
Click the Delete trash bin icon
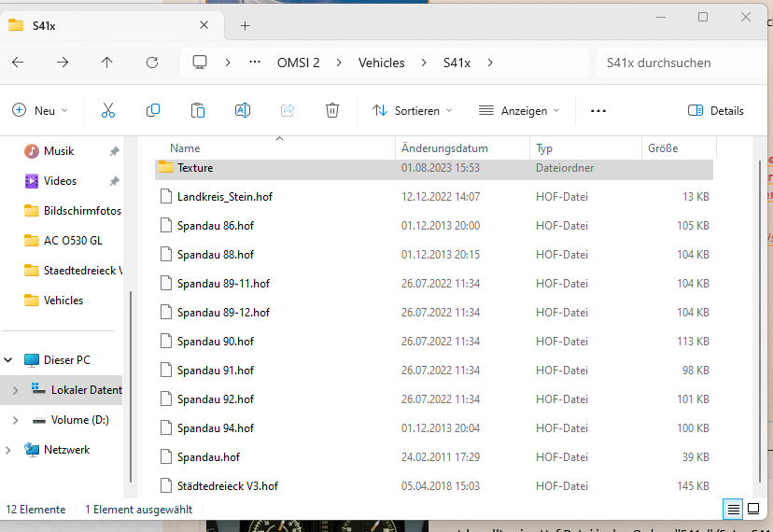[332, 110]
